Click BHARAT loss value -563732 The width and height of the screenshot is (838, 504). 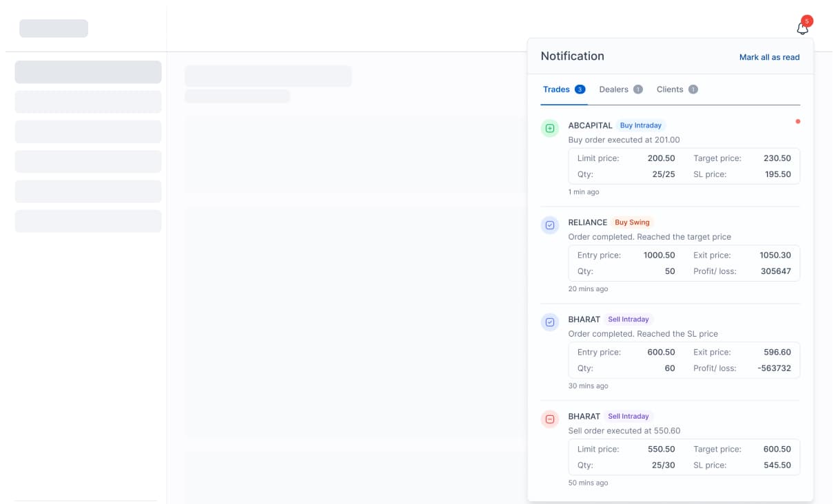pos(774,369)
